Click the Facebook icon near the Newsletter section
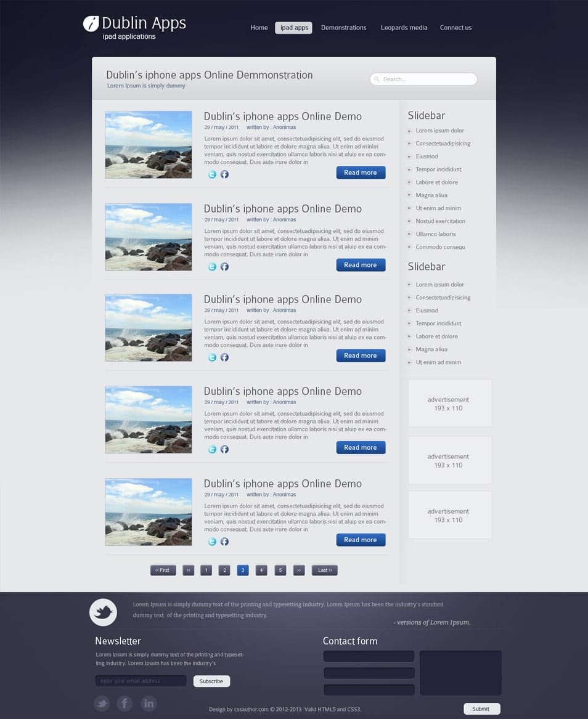Image resolution: width=588 pixels, height=719 pixels. coord(125,703)
